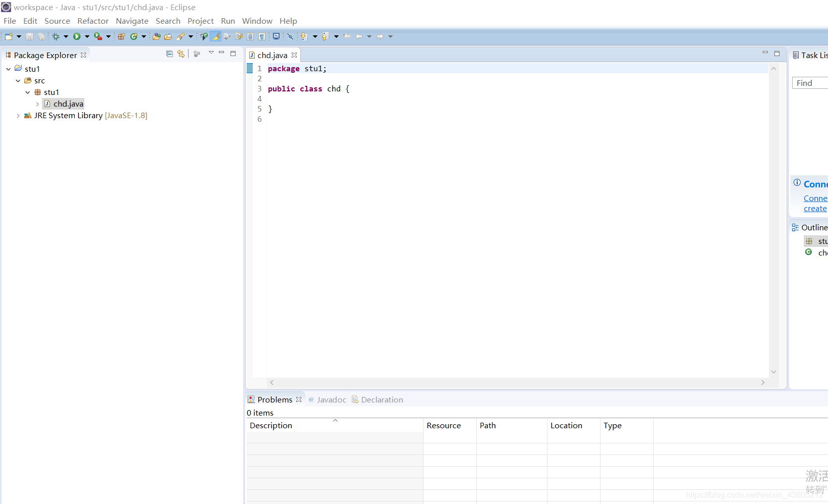Collapse the stu1 project node
Screen dimensions: 828x504
[8, 69]
